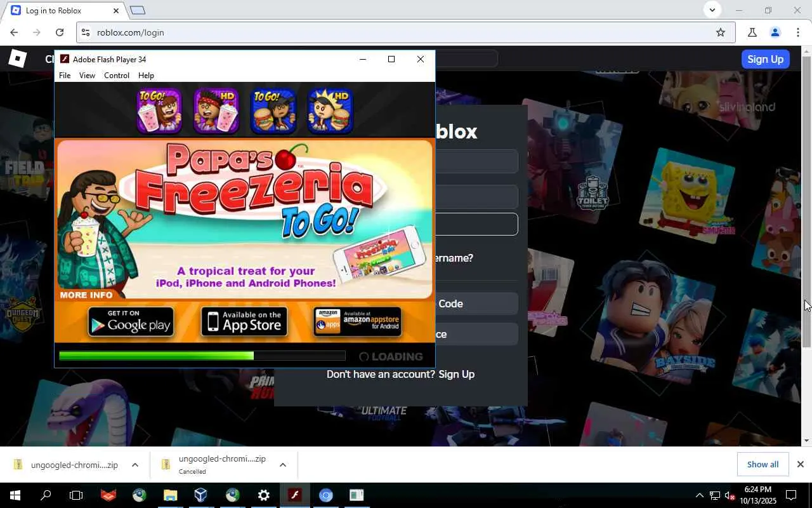This screenshot has width=812, height=508.
Task: Click the blue Sign Up button in Roblox header
Action: click(x=765, y=59)
